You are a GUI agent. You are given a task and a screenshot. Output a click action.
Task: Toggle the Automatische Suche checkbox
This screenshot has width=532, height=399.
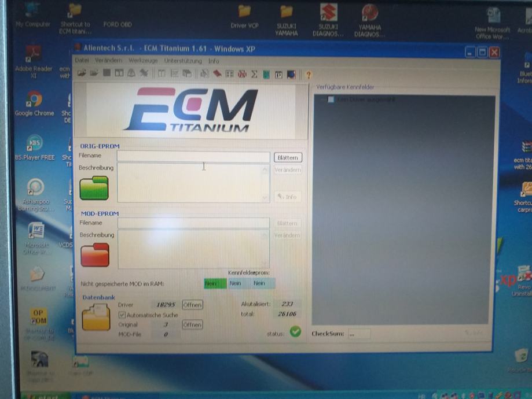122,315
